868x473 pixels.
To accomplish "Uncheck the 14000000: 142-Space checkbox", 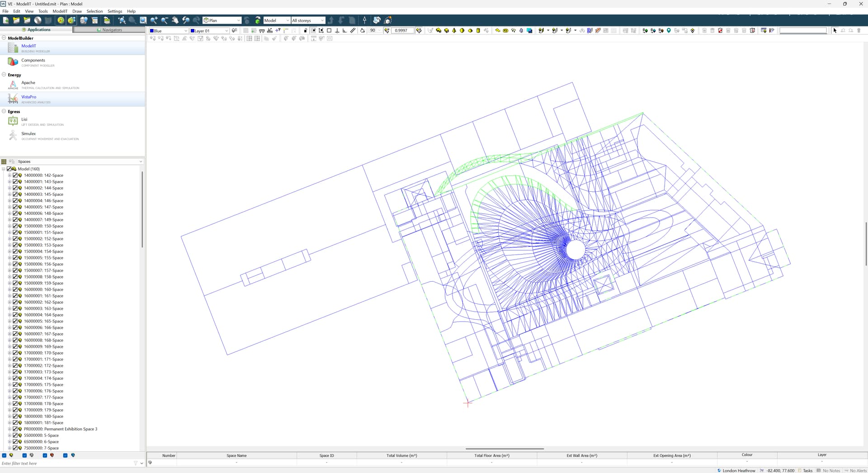I will point(15,175).
